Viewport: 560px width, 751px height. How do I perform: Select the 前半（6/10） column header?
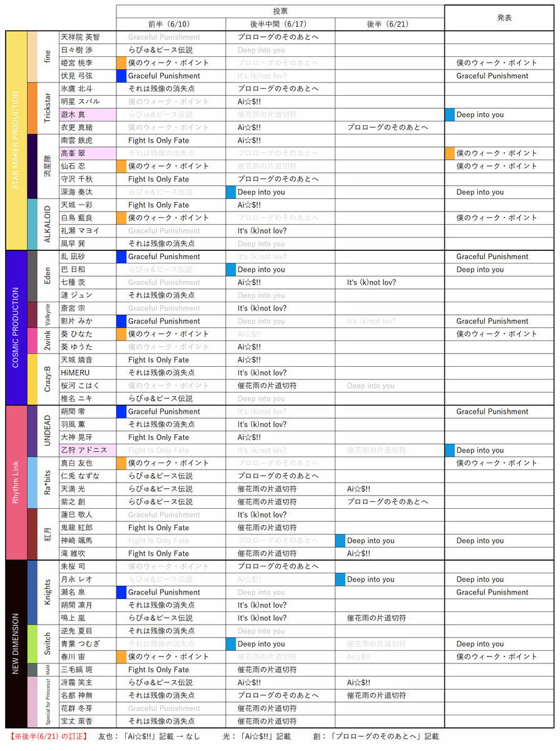click(x=170, y=24)
